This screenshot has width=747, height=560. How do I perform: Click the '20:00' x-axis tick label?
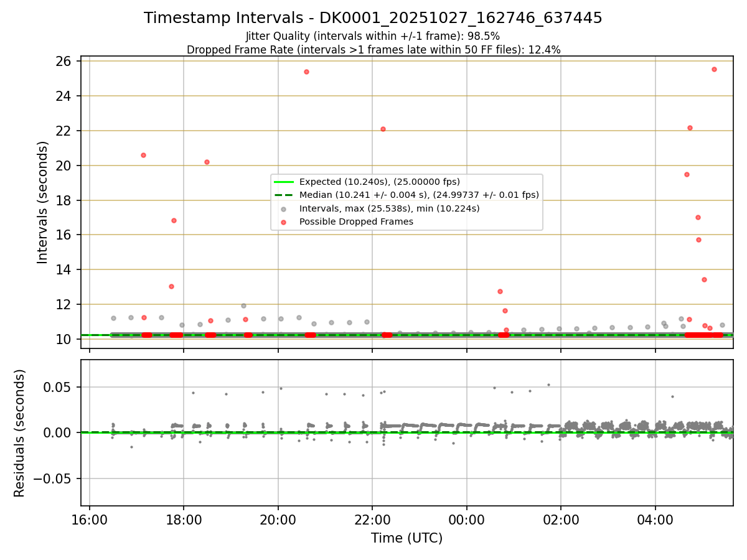pos(278,520)
